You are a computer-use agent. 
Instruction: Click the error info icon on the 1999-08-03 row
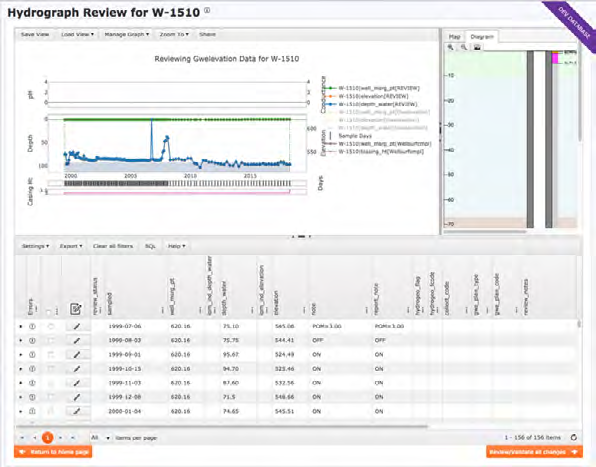click(x=32, y=340)
